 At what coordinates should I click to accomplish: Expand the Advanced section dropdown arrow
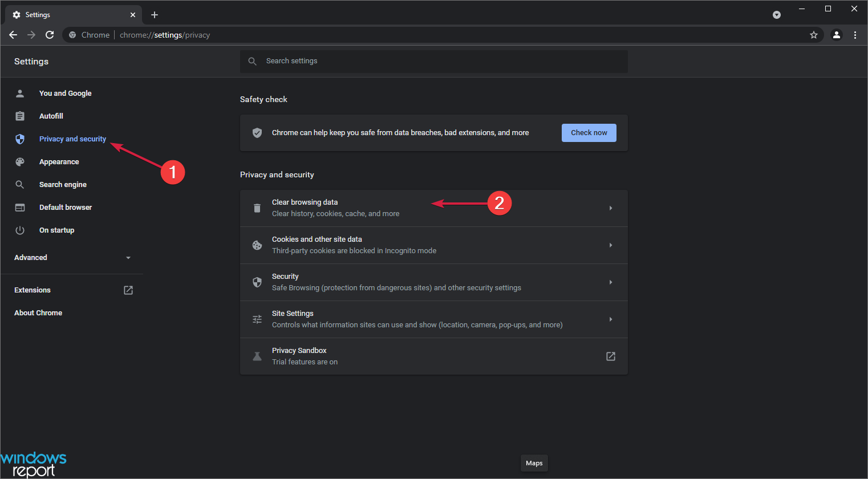click(x=128, y=258)
